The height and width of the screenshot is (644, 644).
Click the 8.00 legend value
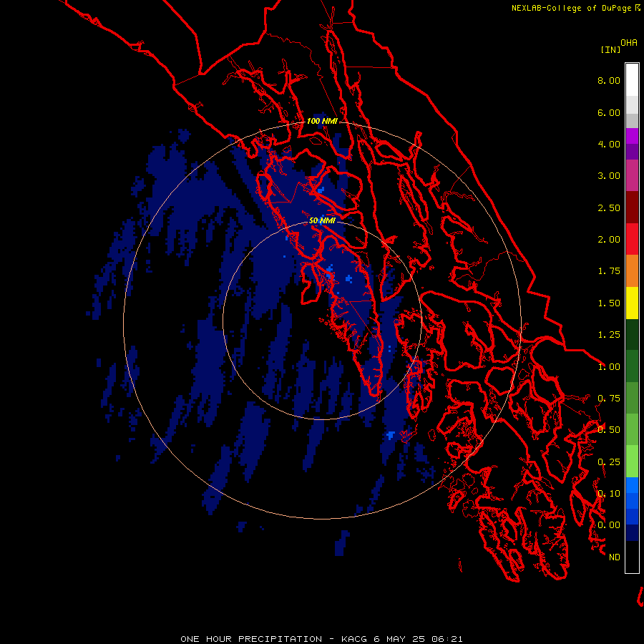pos(609,80)
